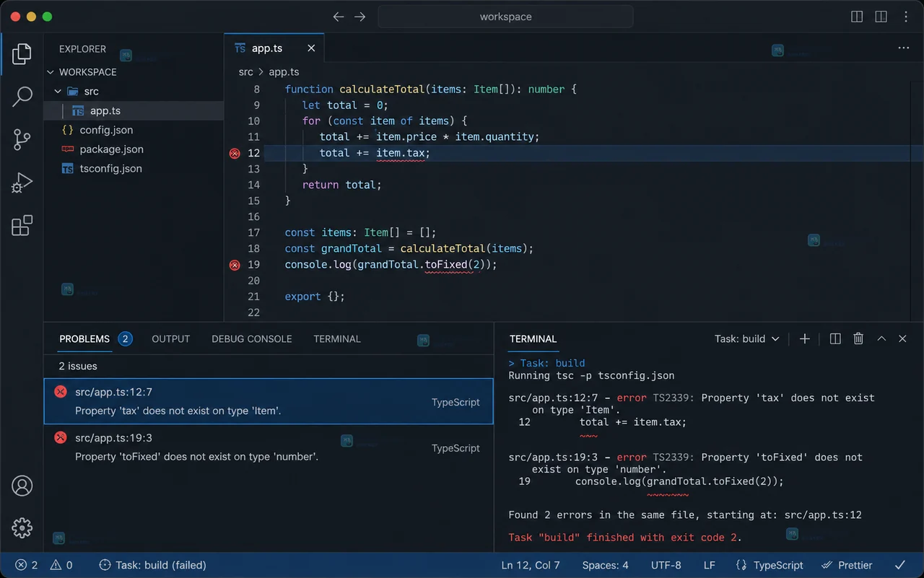This screenshot has height=578, width=924.
Task: Open the Search view
Action: click(x=22, y=96)
